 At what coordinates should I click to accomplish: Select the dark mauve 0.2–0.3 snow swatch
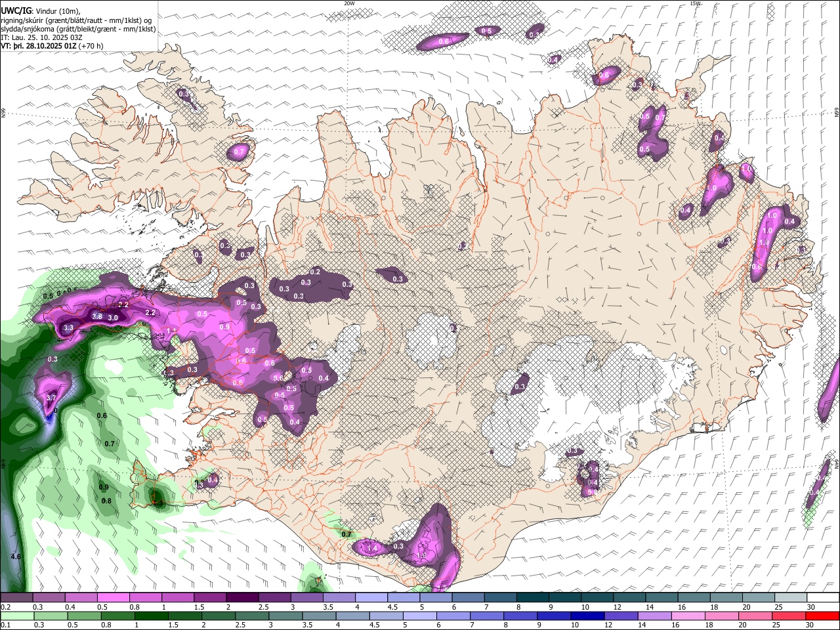pos(16,598)
